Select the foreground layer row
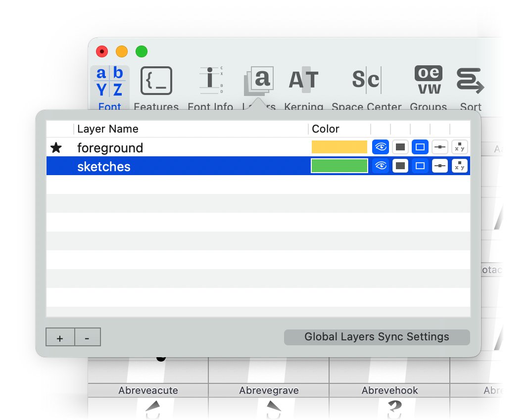The width and height of the screenshot is (531, 420). click(x=258, y=147)
